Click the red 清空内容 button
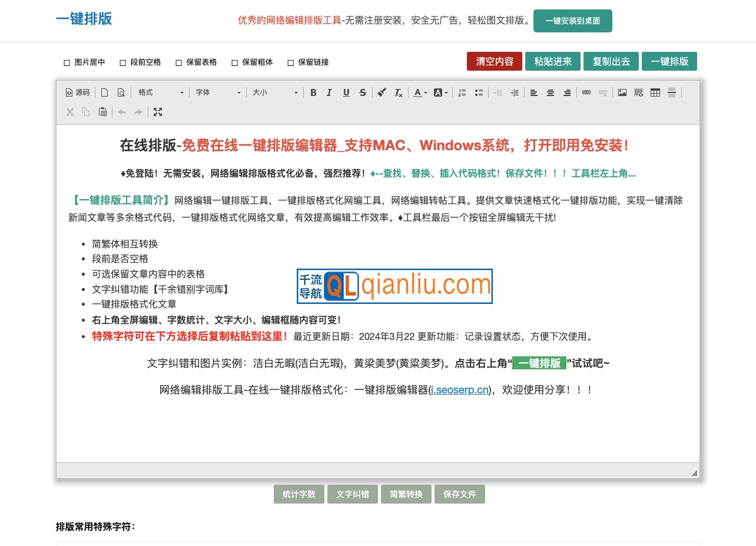 (495, 61)
